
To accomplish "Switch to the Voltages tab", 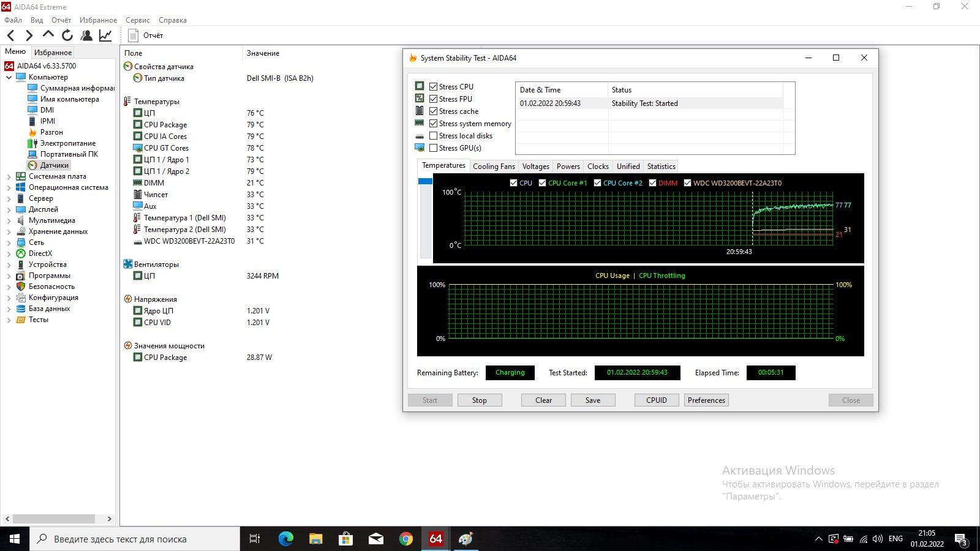I will pos(536,167).
